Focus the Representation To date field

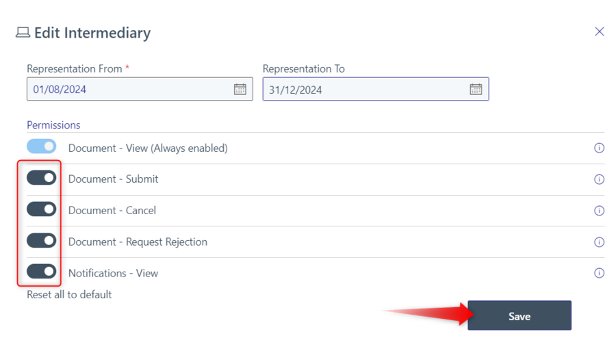(376, 89)
